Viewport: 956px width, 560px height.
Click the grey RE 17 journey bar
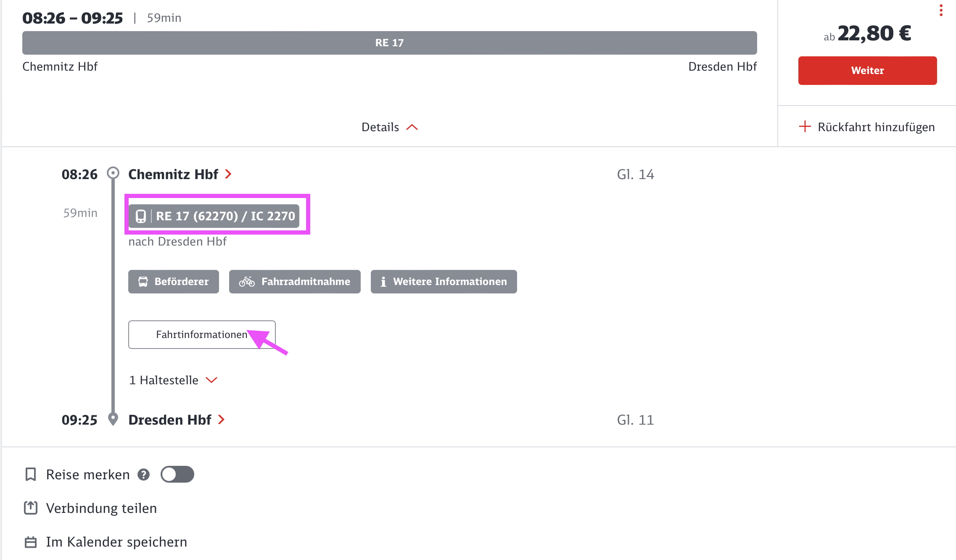(x=389, y=43)
